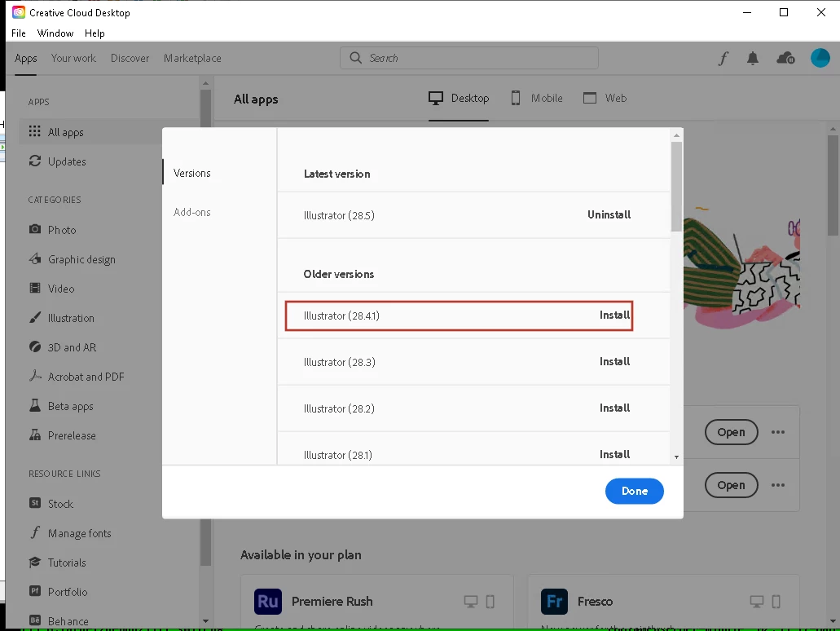
Task: Open the File menu
Action: coord(19,33)
